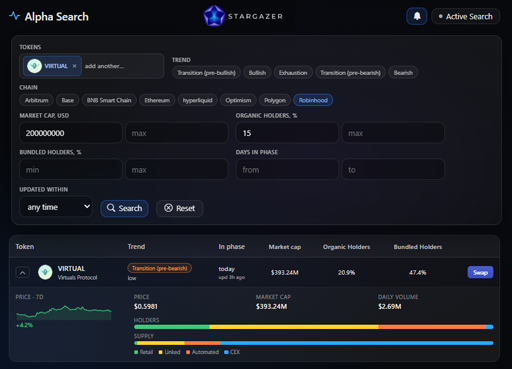
Task: Select BNB Smart Chain filter
Action: click(x=109, y=100)
